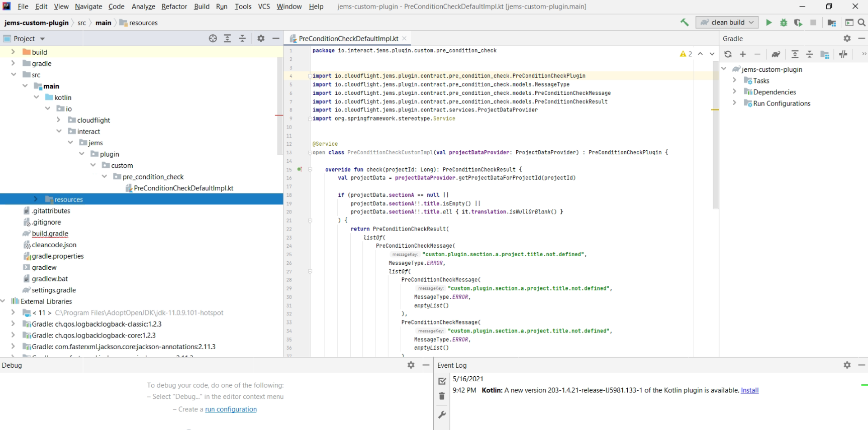Viewport: 868px width, 430px height.
Task: Select the PreConditionCheckDefaultImpl.kt editor tab
Action: coord(348,39)
